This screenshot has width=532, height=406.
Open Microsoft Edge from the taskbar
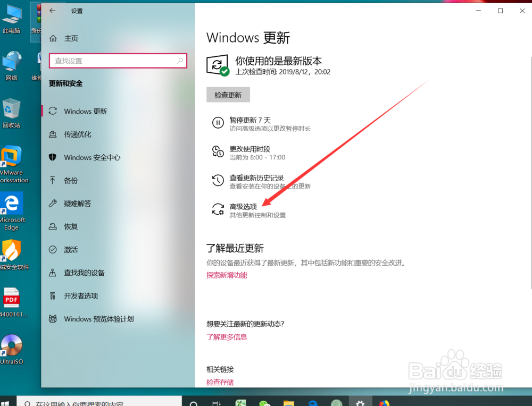pyautogui.click(x=312, y=402)
